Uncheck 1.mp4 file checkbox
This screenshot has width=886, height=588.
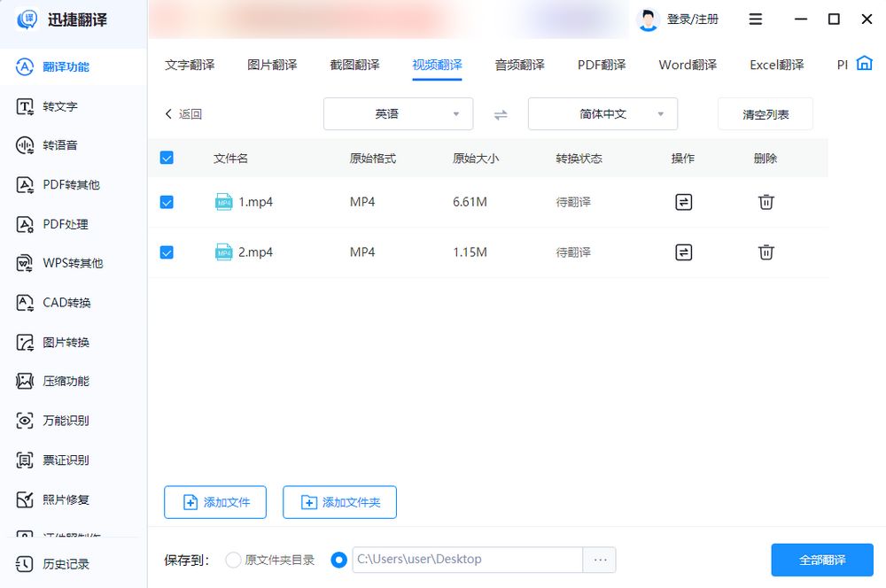point(167,202)
